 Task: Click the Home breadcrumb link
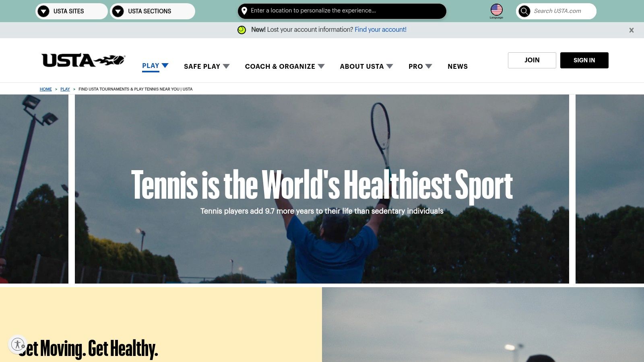tap(46, 89)
